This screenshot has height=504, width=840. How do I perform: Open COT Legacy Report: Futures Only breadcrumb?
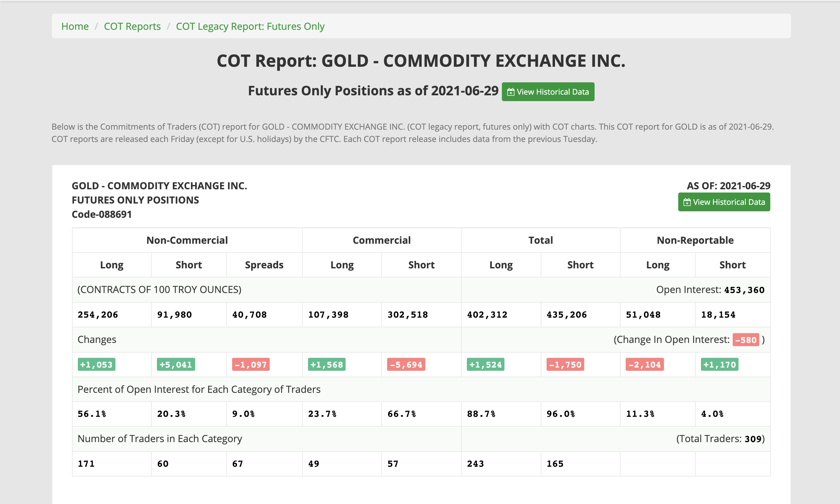(250, 26)
